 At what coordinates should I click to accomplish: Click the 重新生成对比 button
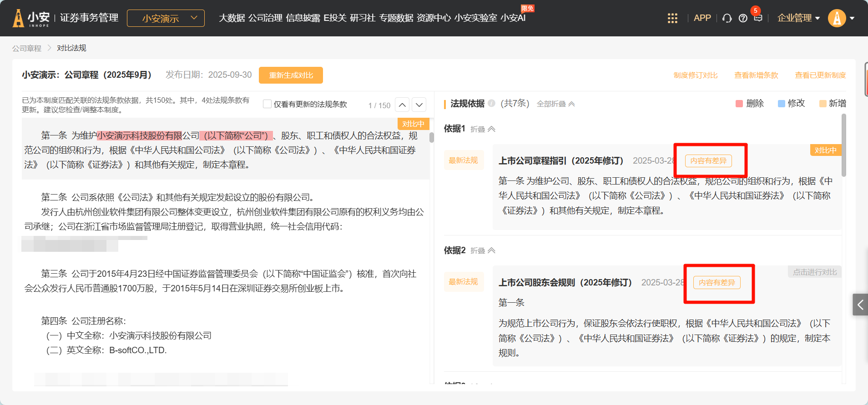[x=291, y=75]
